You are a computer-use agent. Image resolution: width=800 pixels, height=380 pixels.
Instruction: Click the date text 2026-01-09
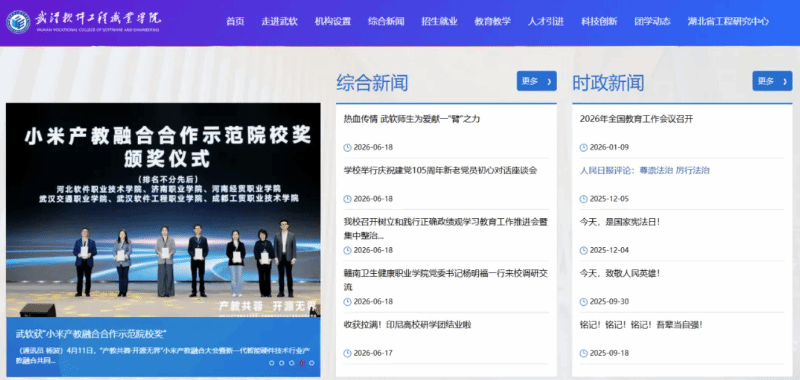point(609,147)
